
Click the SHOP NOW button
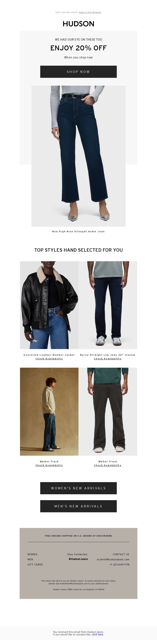(x=78, y=72)
